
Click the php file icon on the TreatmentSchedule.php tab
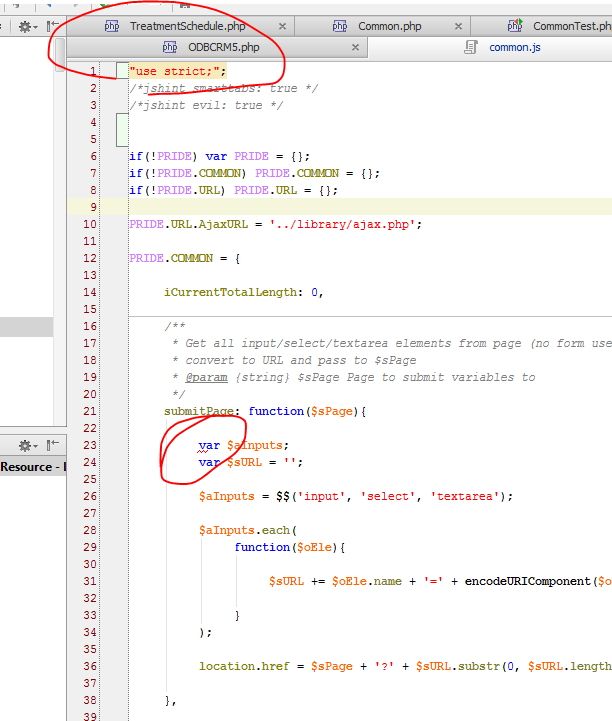click(112, 26)
